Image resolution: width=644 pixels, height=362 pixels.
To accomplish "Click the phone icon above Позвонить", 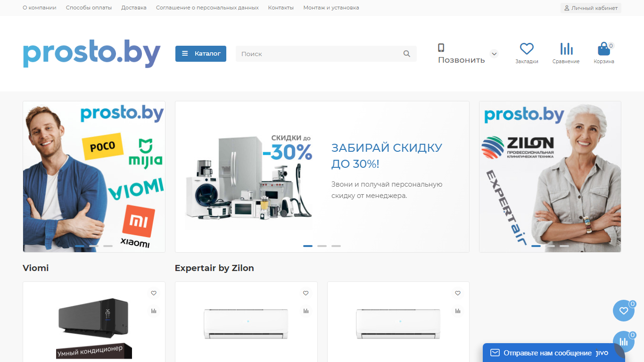I will [x=441, y=48].
